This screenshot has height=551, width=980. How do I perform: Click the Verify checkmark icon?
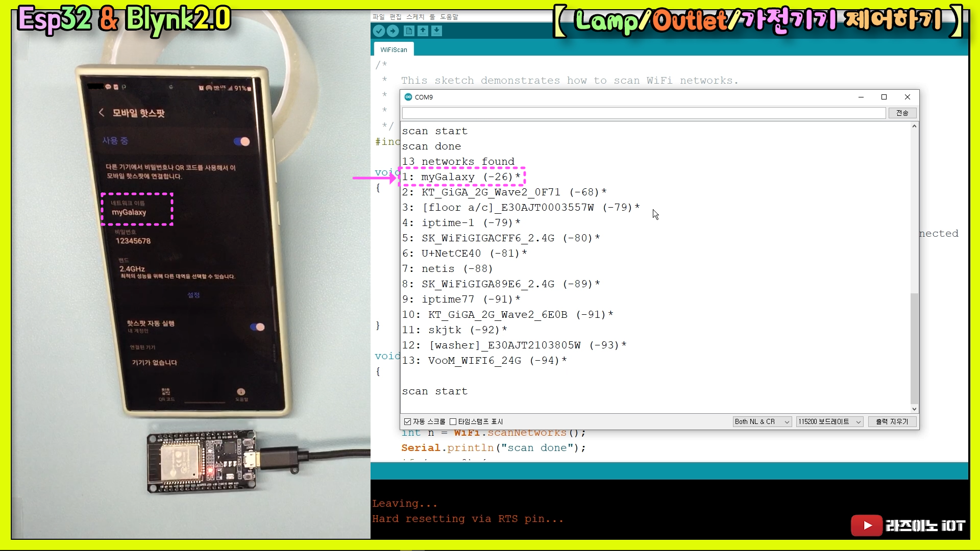pyautogui.click(x=378, y=31)
